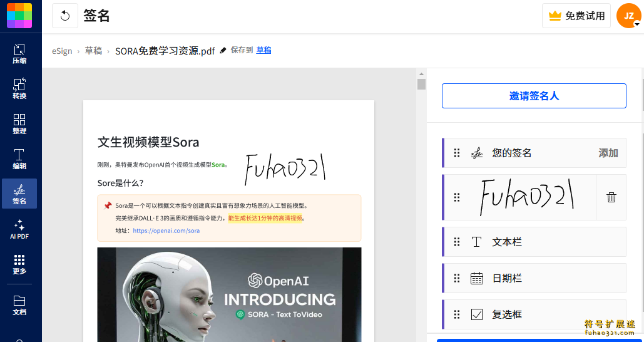The image size is (644, 342).
Task: Open the 更多 more tools grid
Action: click(19, 264)
